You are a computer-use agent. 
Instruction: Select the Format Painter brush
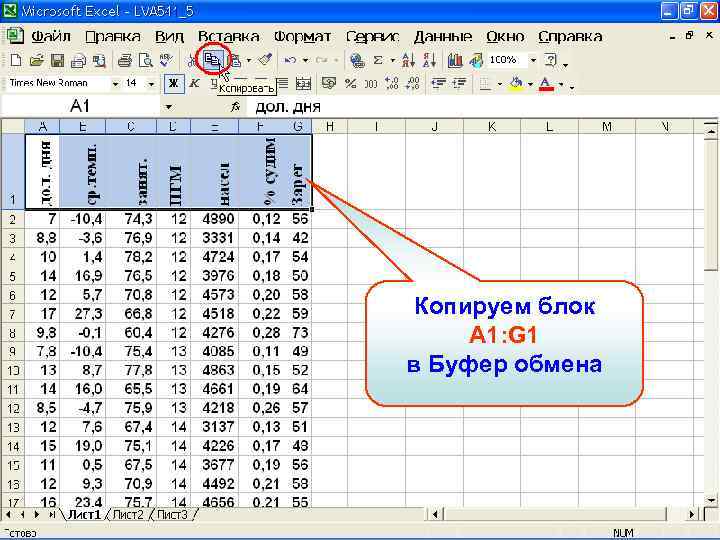pyautogui.click(x=265, y=60)
